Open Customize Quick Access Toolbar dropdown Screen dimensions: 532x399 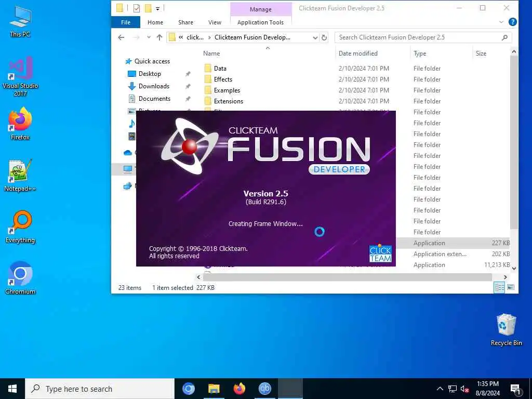coord(158,8)
